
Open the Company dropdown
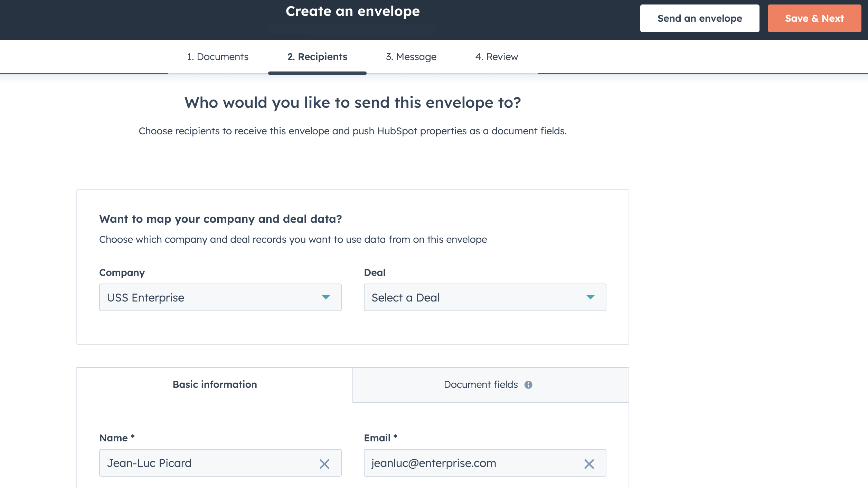pos(220,297)
